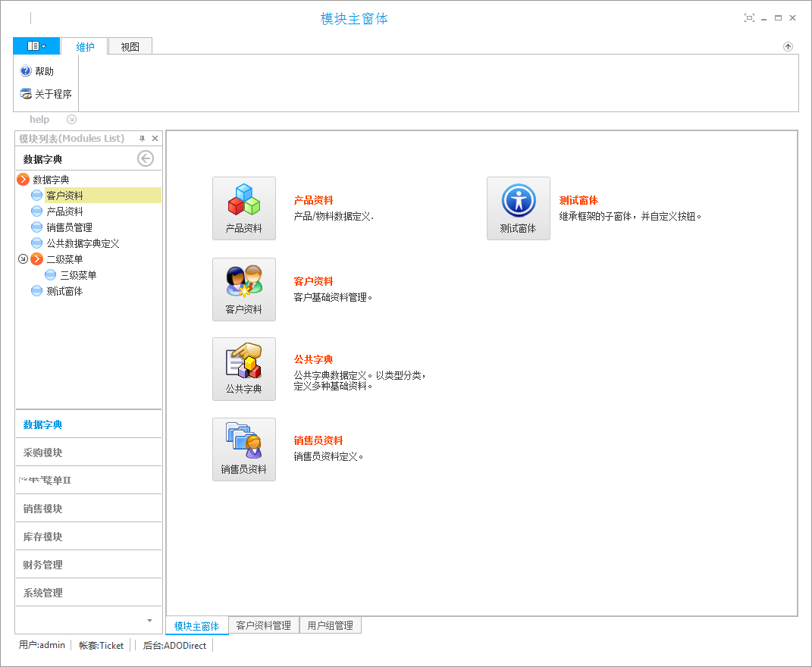Open the 公共字典 module tile

click(x=244, y=369)
